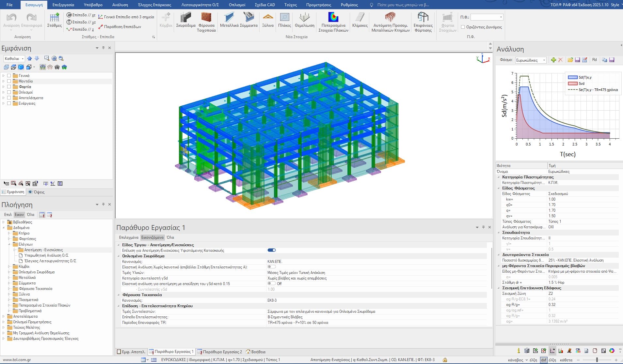Viewport: 623px width, 364px height.
Task: Click the Παράθεση Επιπέδων button
Action: (x=120, y=27)
